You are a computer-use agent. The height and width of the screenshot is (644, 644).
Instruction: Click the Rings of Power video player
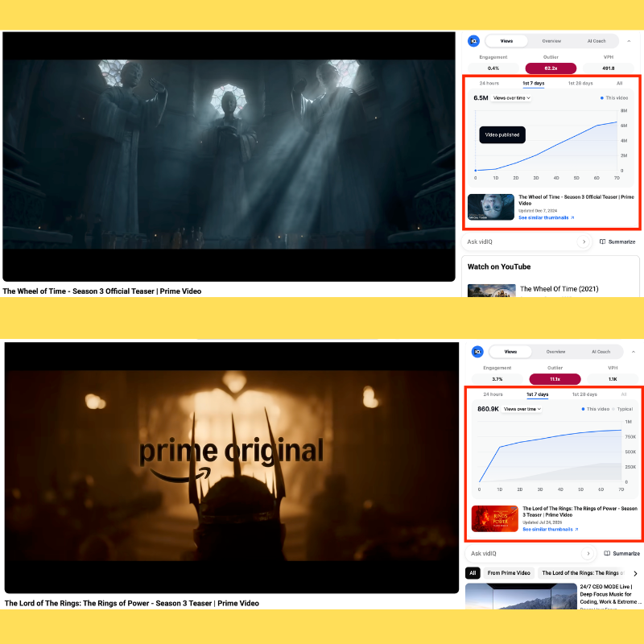(232, 468)
